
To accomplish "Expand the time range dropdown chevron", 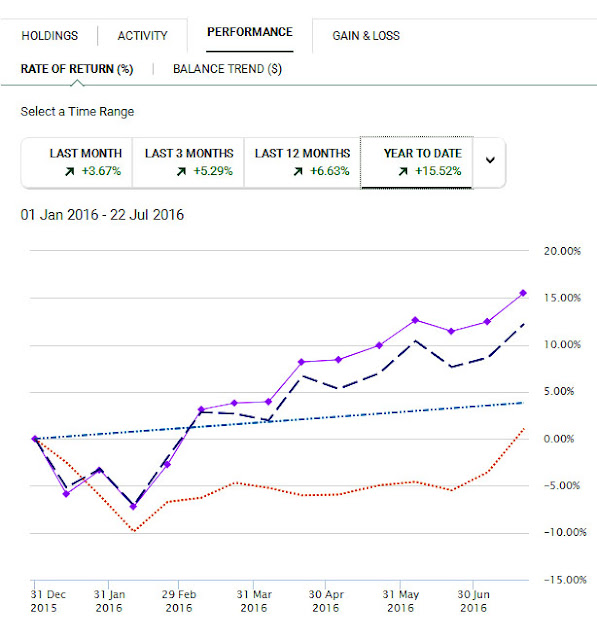I will [490, 160].
